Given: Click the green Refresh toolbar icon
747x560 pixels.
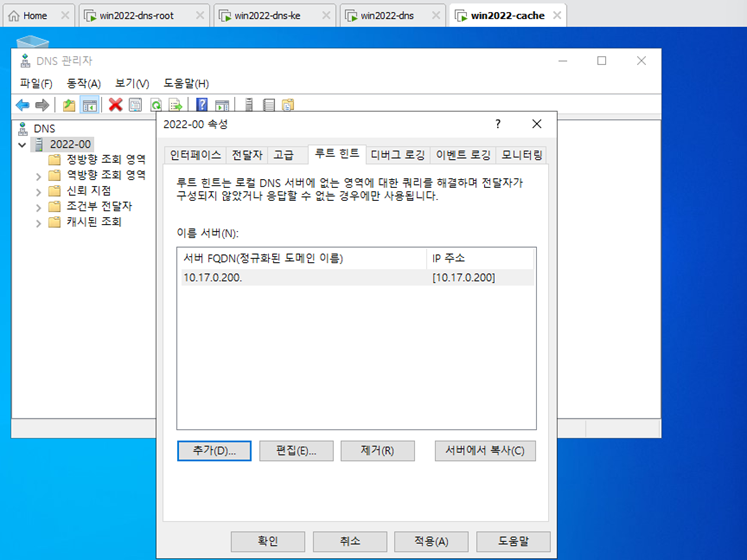Looking at the screenshot, I should click(x=156, y=105).
